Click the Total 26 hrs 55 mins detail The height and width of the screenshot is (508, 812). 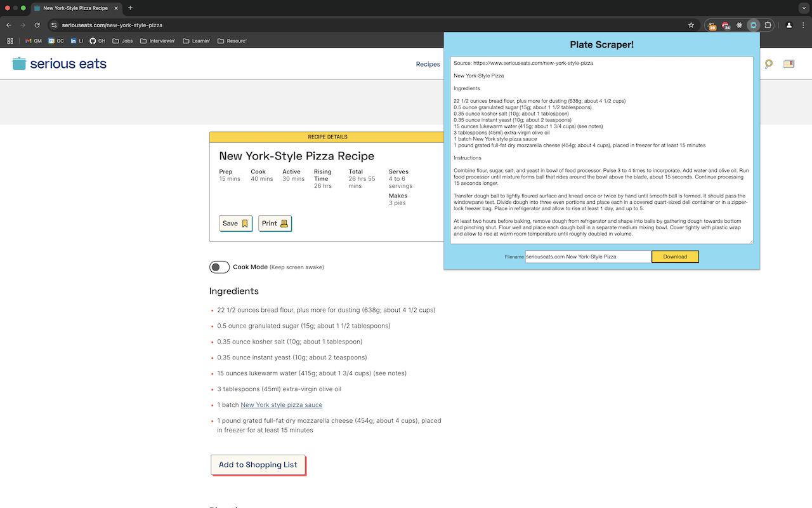point(362,178)
